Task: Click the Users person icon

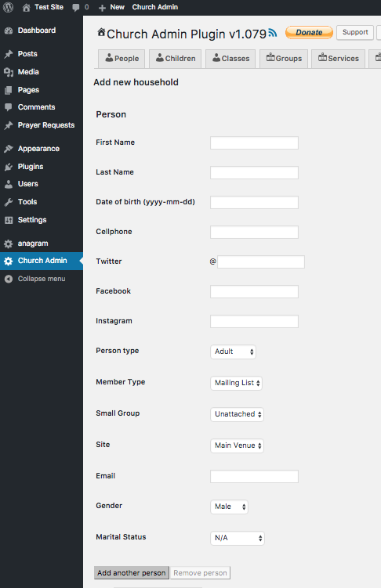Action: [9, 184]
